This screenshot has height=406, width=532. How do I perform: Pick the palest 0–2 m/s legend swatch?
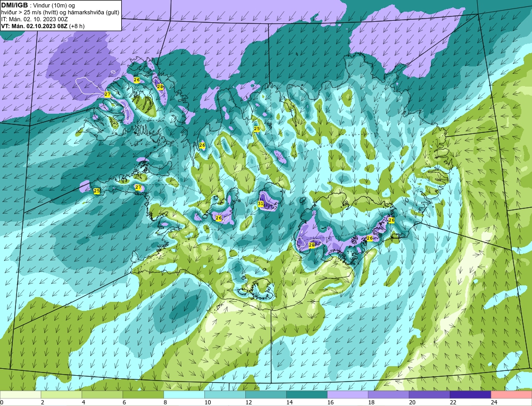click(20, 395)
